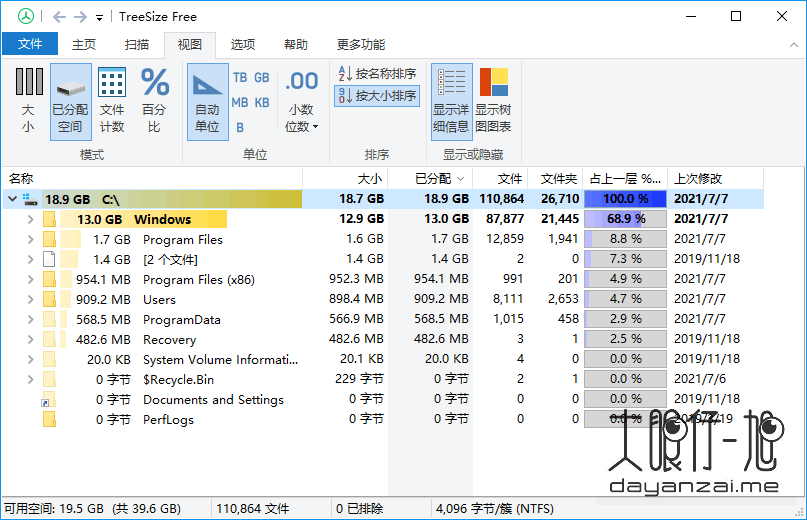
Task: Sort by the 已分配 column header
Action: [x=430, y=179]
